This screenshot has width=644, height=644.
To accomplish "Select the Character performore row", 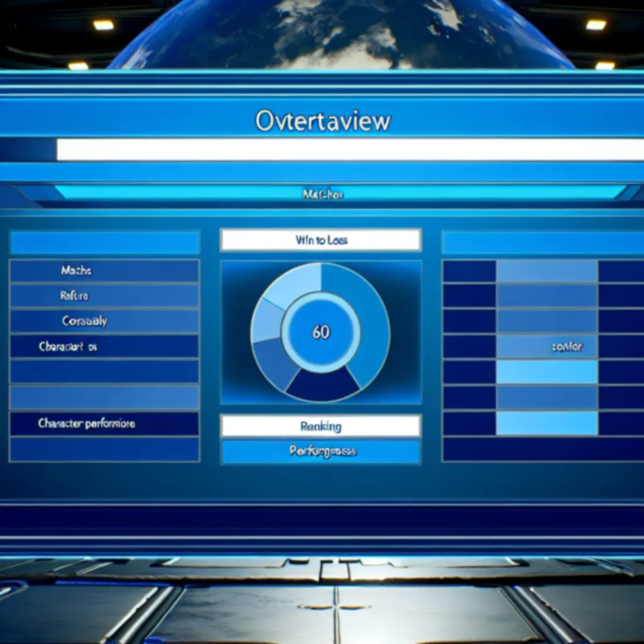I will tap(104, 424).
